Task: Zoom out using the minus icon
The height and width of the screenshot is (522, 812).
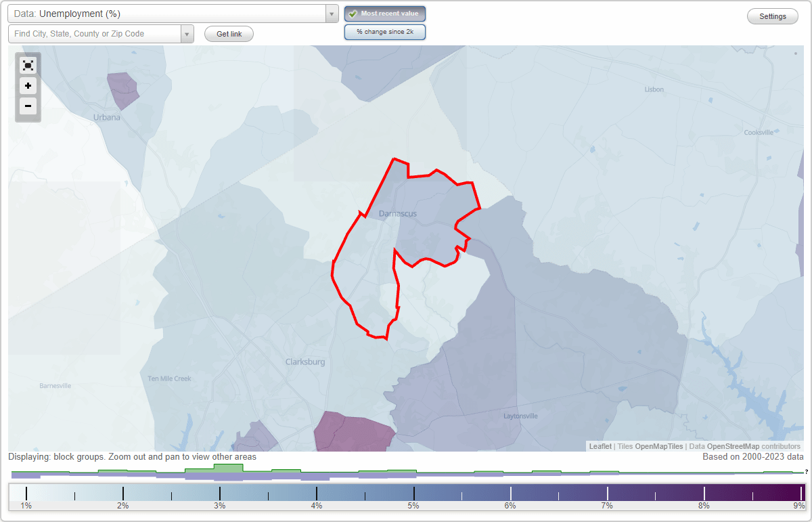Action: tap(28, 106)
